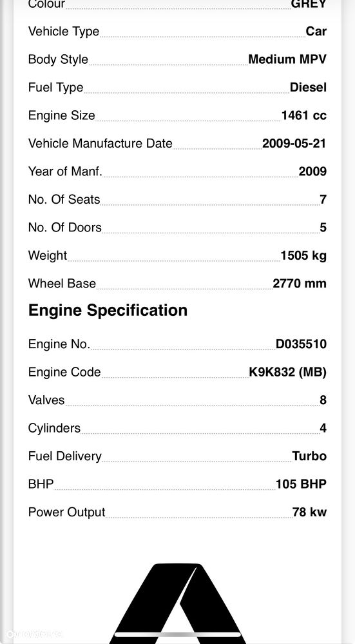Viewport: 355px width, 644px height.
Task: Tap the Cylinders label
Action: coord(54,429)
